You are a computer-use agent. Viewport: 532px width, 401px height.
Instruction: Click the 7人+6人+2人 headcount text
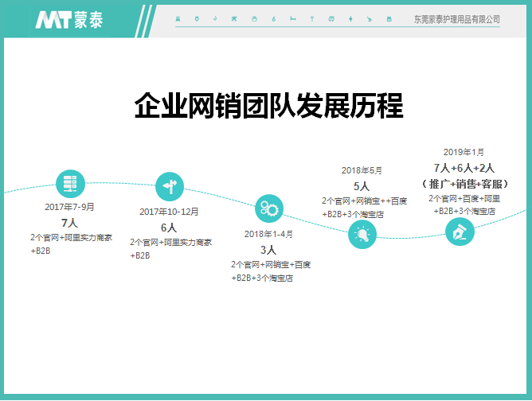464,168
